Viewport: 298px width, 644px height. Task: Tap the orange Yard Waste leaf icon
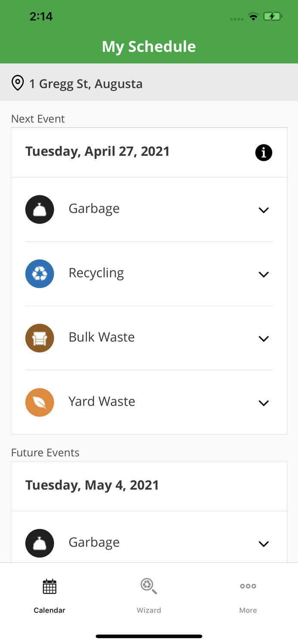click(x=40, y=402)
